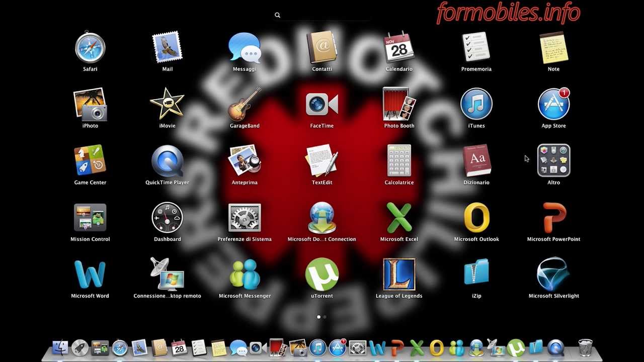Open Safari compass in the Dock
This screenshot has height=362, width=644.
click(120, 348)
